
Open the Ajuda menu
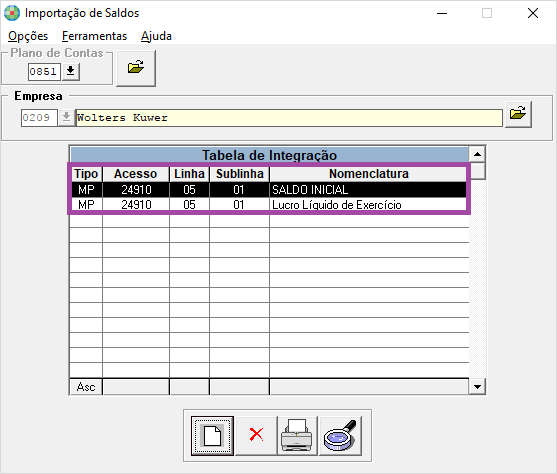(x=156, y=36)
